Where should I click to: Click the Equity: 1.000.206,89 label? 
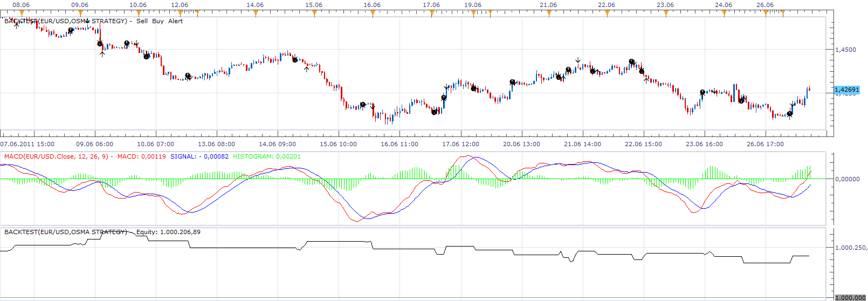pyautogui.click(x=168, y=232)
